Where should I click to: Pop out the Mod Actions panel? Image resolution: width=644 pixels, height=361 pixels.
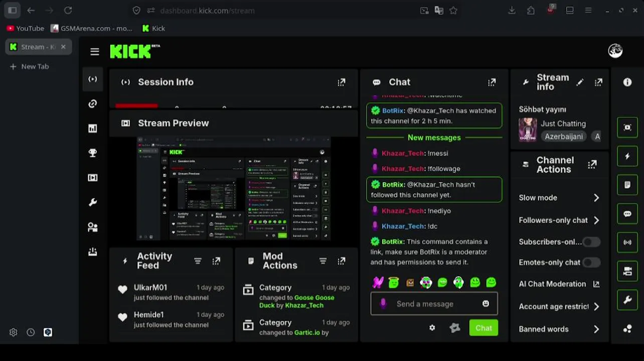click(x=342, y=261)
